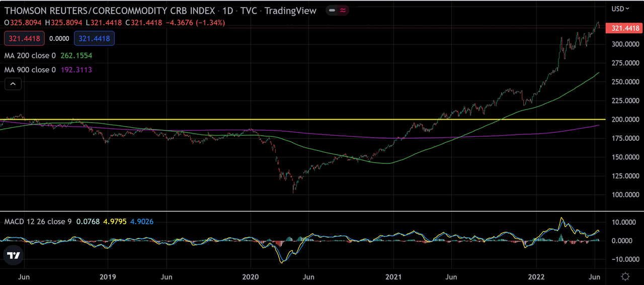The width and height of the screenshot is (644, 285).
Task: Open chart settings via the gear icon
Action: (x=625, y=276)
